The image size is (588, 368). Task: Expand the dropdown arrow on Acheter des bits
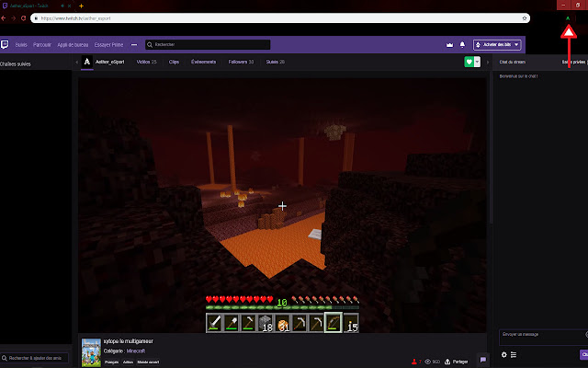coord(516,45)
